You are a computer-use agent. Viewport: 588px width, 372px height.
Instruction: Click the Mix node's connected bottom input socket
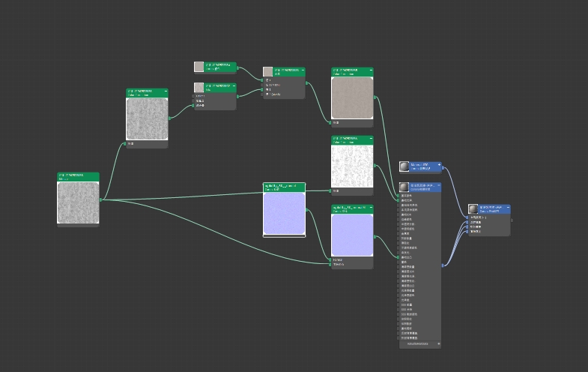coord(193,106)
